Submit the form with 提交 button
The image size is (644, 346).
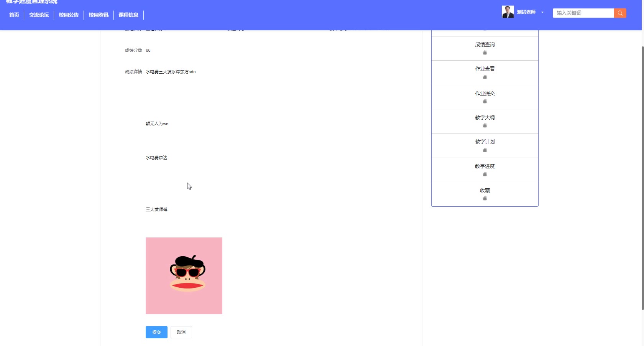[156, 332]
